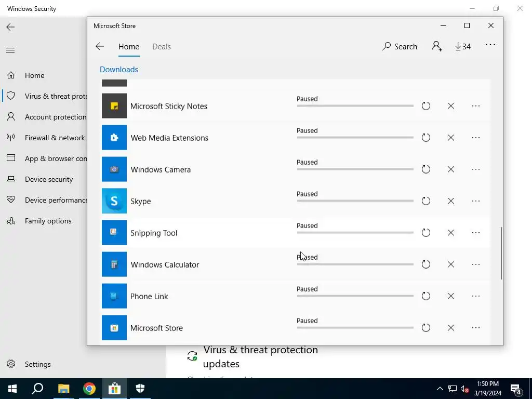Open the Windows Start menu
The height and width of the screenshot is (399, 532).
pos(12,389)
